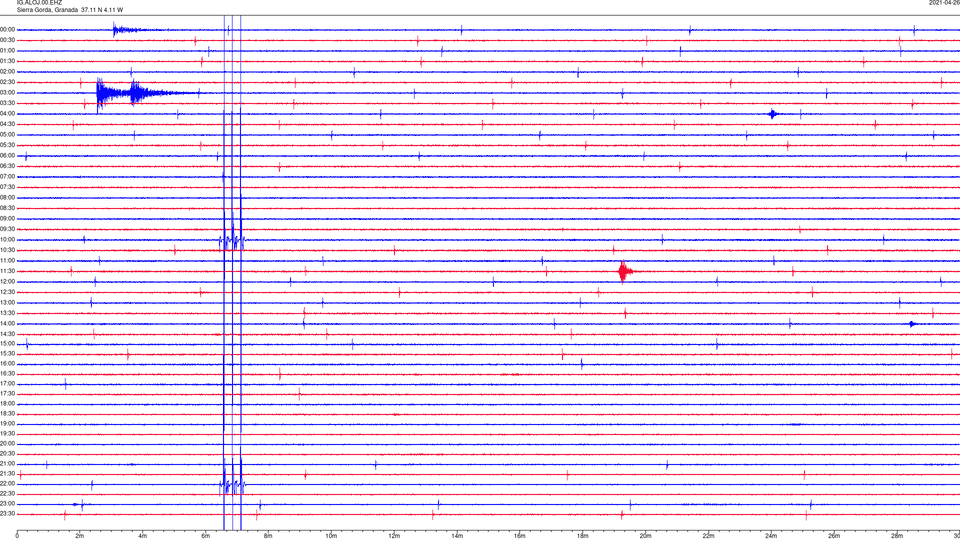
Task: Click the 00:00 time row label
Action: click(8, 29)
